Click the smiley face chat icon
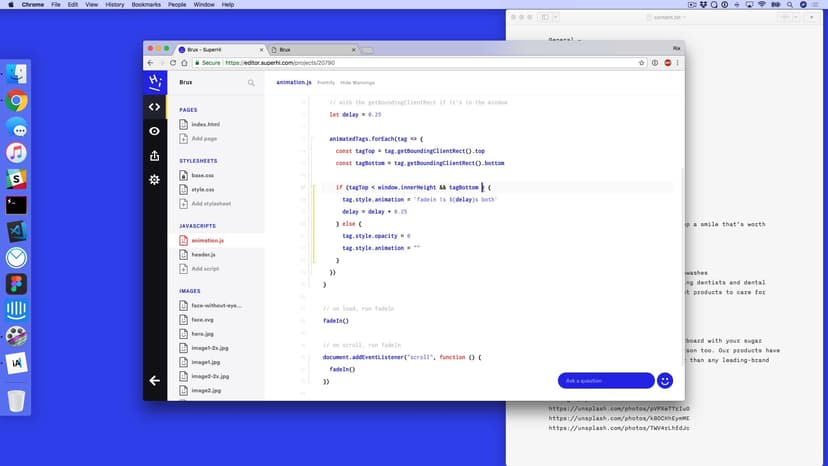 [x=664, y=380]
